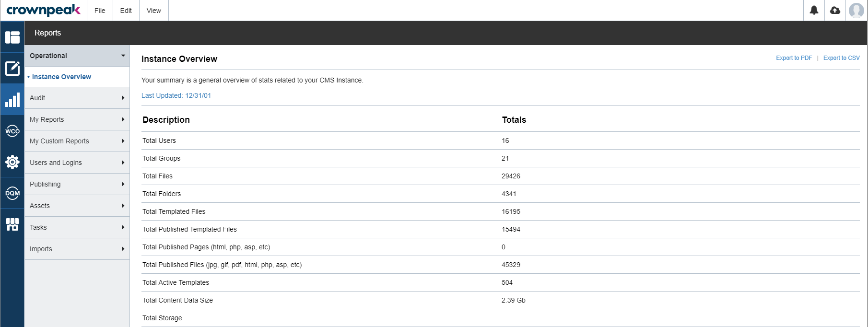Click the value 504
Image resolution: width=868 pixels, height=327 pixels.
pyautogui.click(x=507, y=282)
